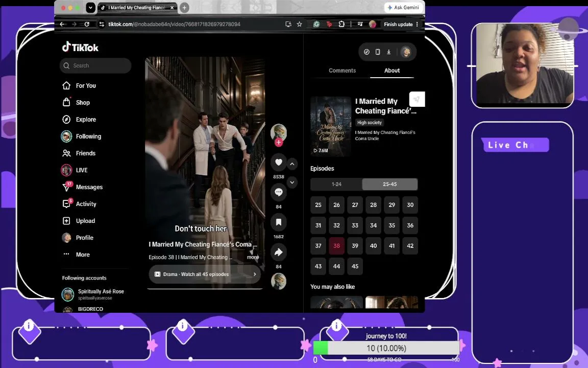Like the video with heart icon
The height and width of the screenshot is (368, 588).
[x=279, y=162]
